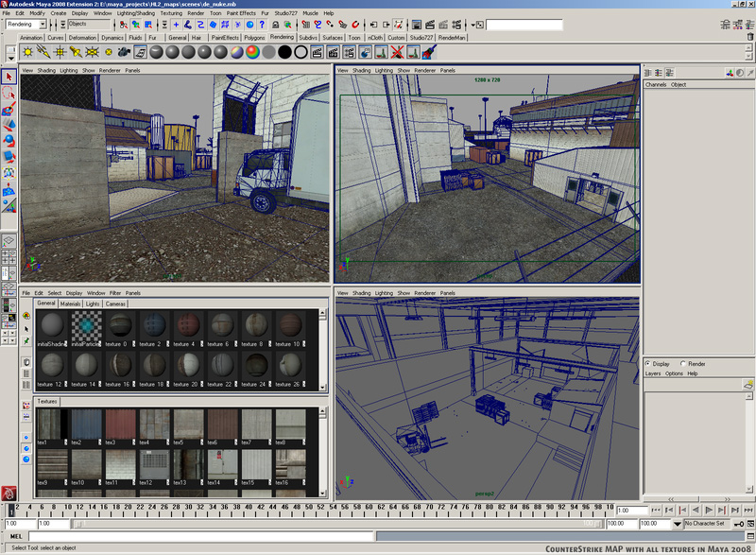756x555 pixels.
Task: Switch to four view layout
Action: pyautogui.click(x=9, y=256)
